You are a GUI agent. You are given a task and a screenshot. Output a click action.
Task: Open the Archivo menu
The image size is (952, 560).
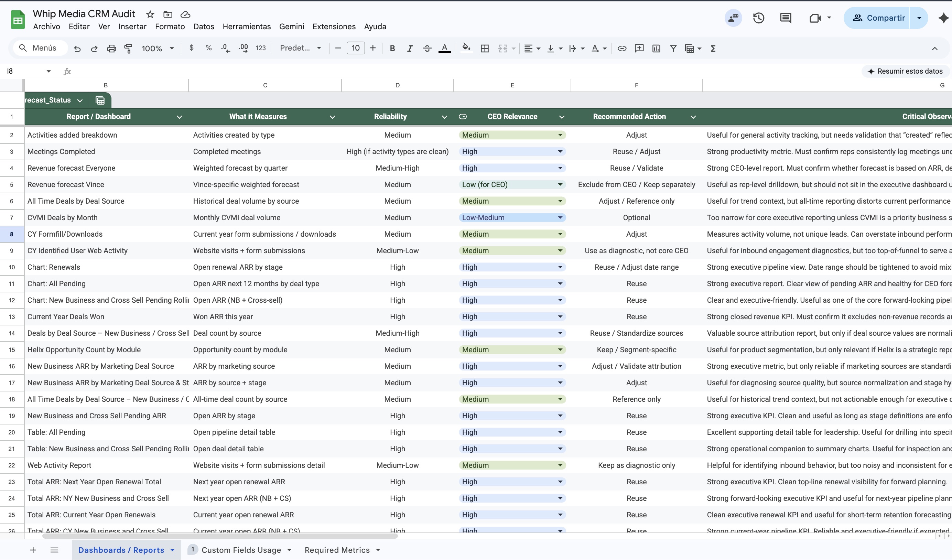point(46,26)
